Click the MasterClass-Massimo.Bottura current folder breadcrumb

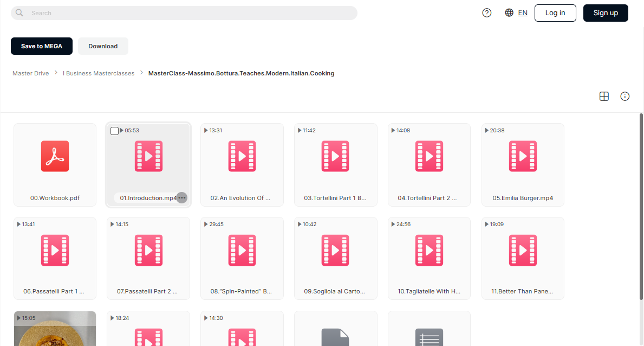(x=241, y=73)
